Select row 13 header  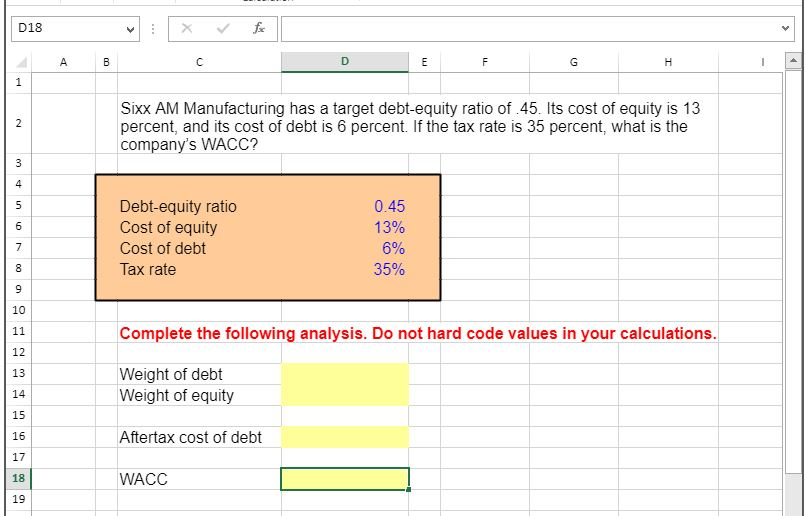tap(18, 373)
